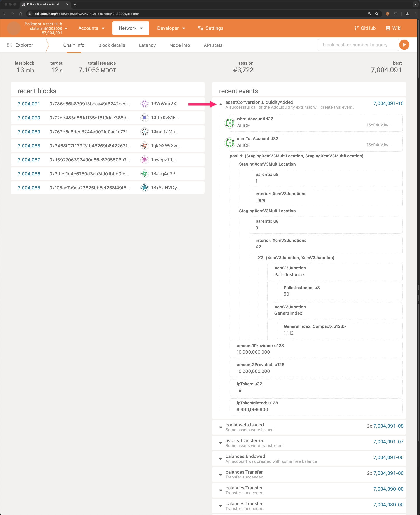The height and width of the screenshot is (515, 420).
Task: Open GitHub via the branch icon
Action: 356,28
